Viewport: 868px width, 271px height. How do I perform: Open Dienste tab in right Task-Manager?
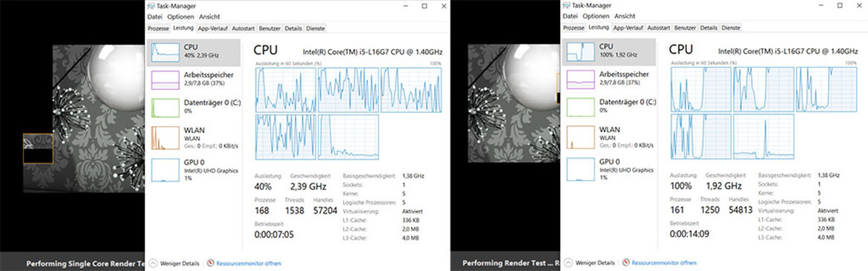point(731,27)
